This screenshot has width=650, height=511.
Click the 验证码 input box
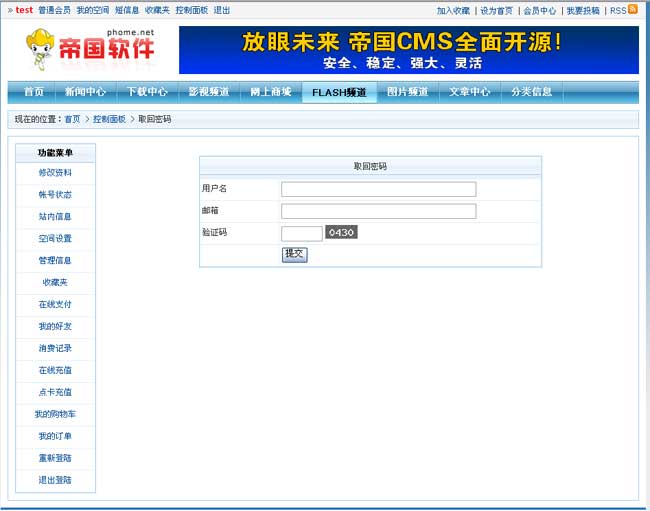301,233
